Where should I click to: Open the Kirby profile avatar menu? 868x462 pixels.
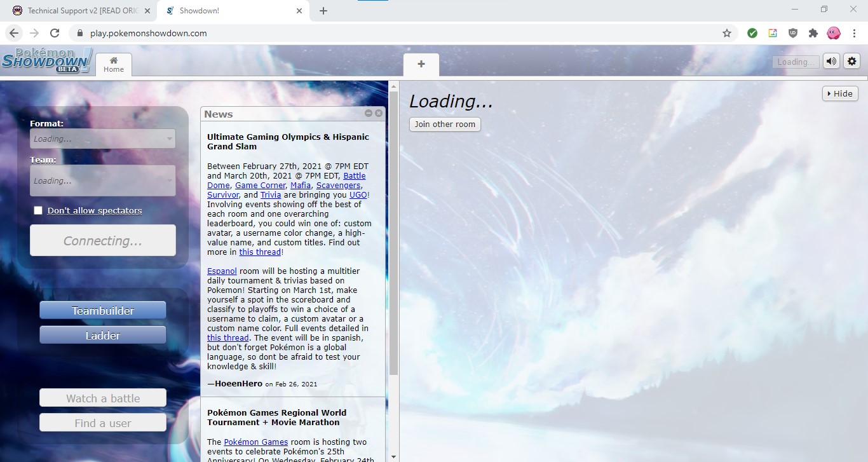pyautogui.click(x=834, y=33)
